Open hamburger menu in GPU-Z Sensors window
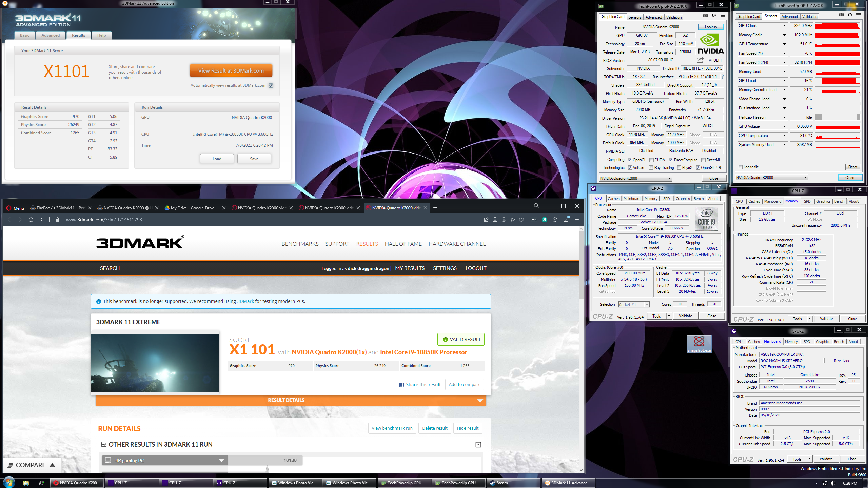868x488 pixels. [x=859, y=15]
